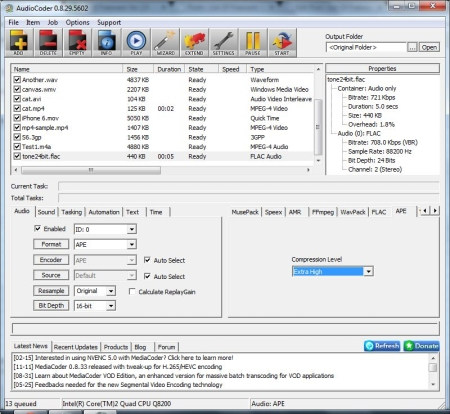Toggle the cat.avi file checkbox
450x414 pixels.
(17, 99)
